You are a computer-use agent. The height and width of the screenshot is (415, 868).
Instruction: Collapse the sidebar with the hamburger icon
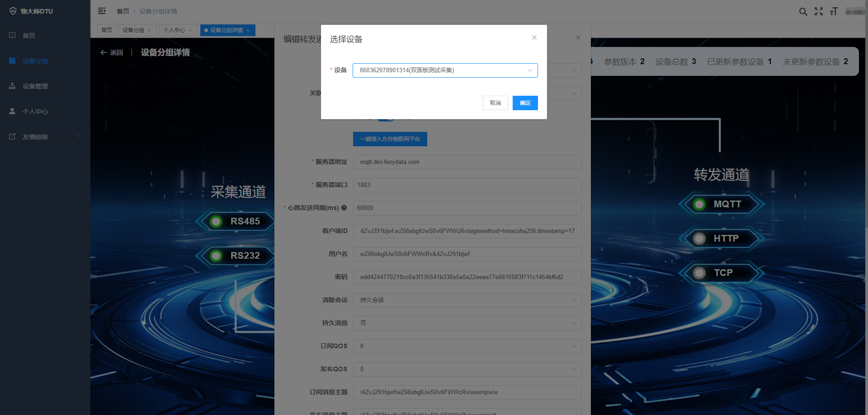tap(102, 11)
